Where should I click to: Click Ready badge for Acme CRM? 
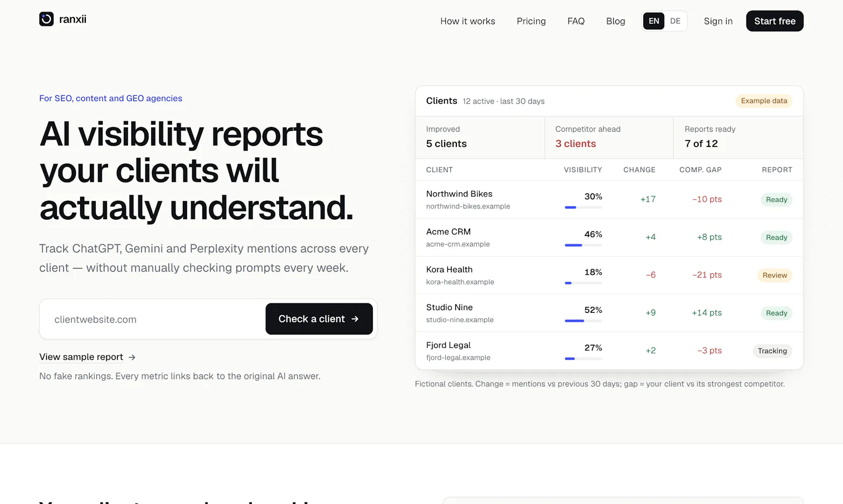point(777,238)
